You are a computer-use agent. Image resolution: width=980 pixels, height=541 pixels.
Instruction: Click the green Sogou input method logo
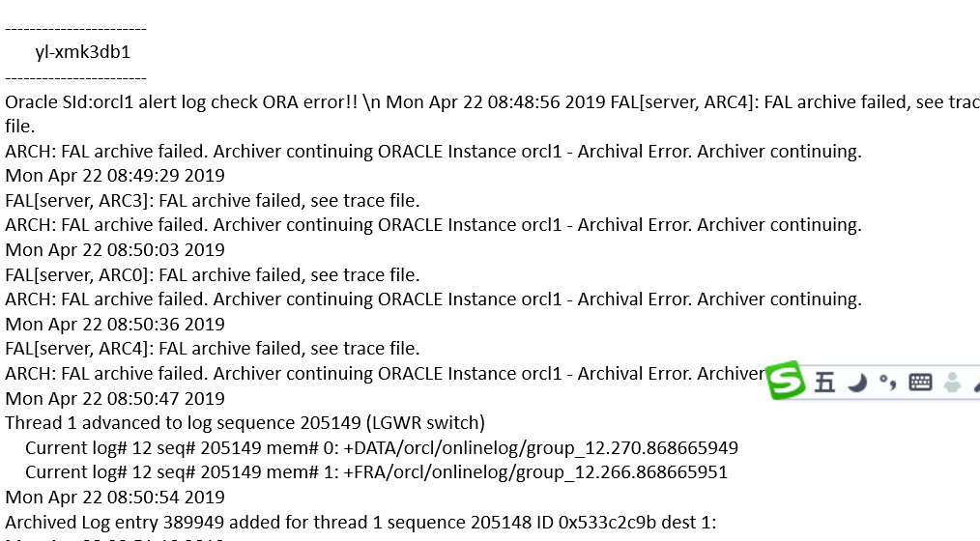[x=786, y=381]
